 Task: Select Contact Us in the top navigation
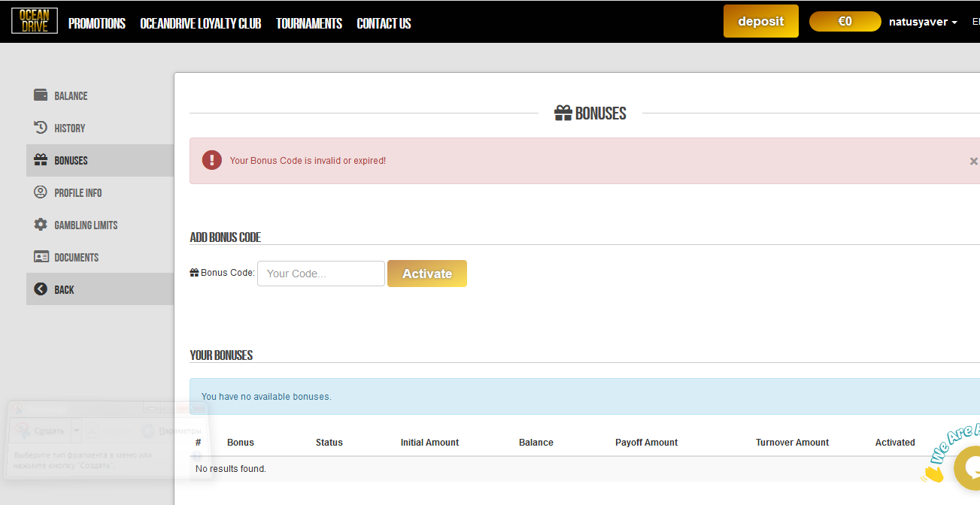click(x=384, y=24)
